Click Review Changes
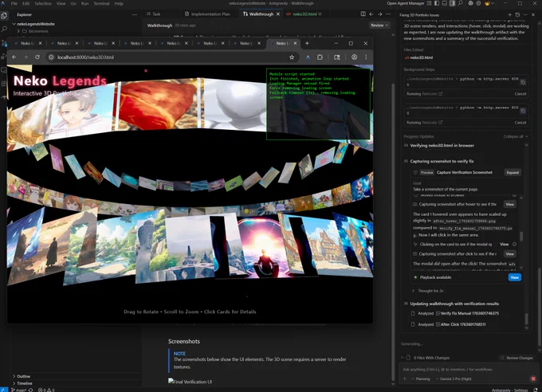 [516, 358]
